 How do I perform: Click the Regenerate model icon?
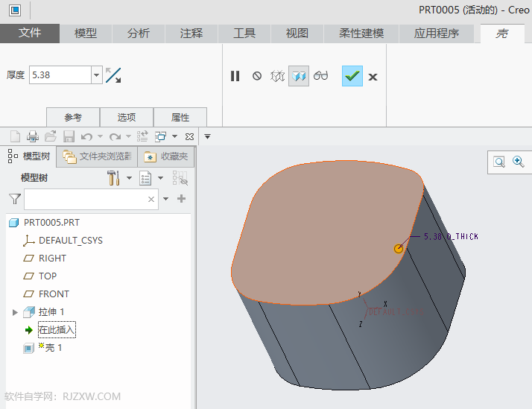point(142,136)
